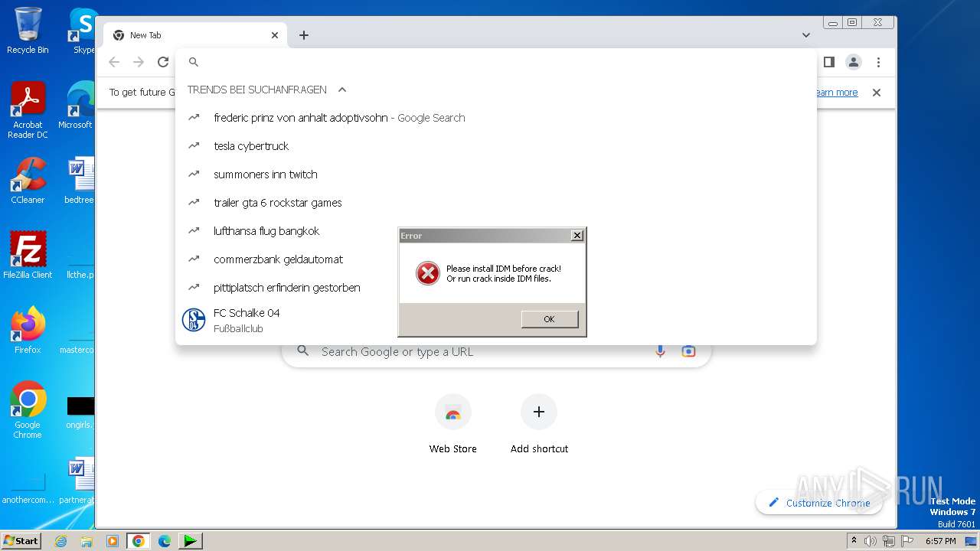Click OK in the Error dialog
This screenshot has width=980, height=551.
click(x=549, y=319)
